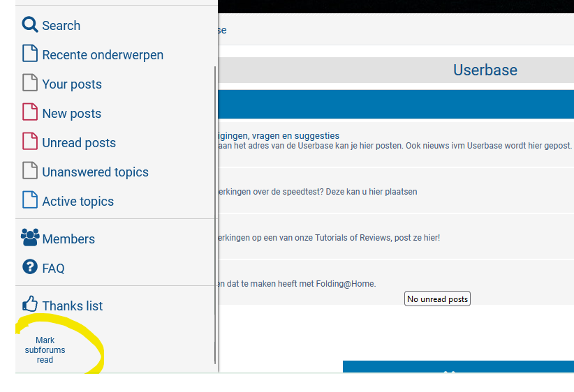Click the Recente onderwerpen page icon
Viewport: 574px width, 392px height.
point(30,54)
